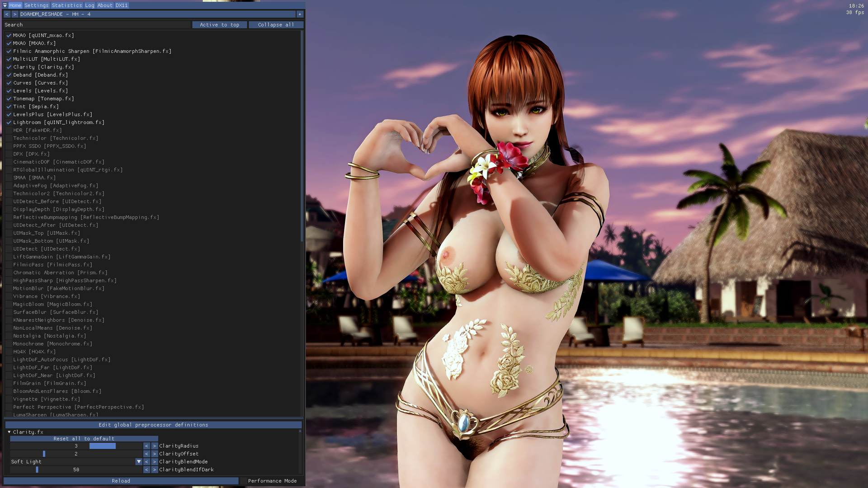Adjust the ClarityRadius slider
868x488 pixels.
pyautogui.click(x=76, y=446)
